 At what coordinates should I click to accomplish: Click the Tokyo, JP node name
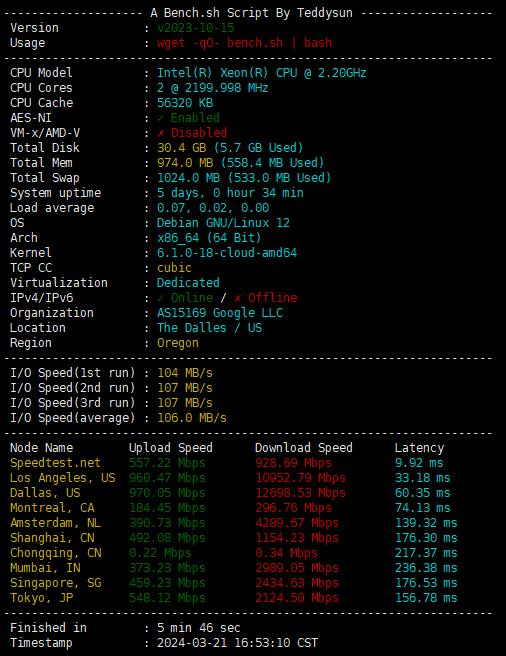(x=41, y=598)
